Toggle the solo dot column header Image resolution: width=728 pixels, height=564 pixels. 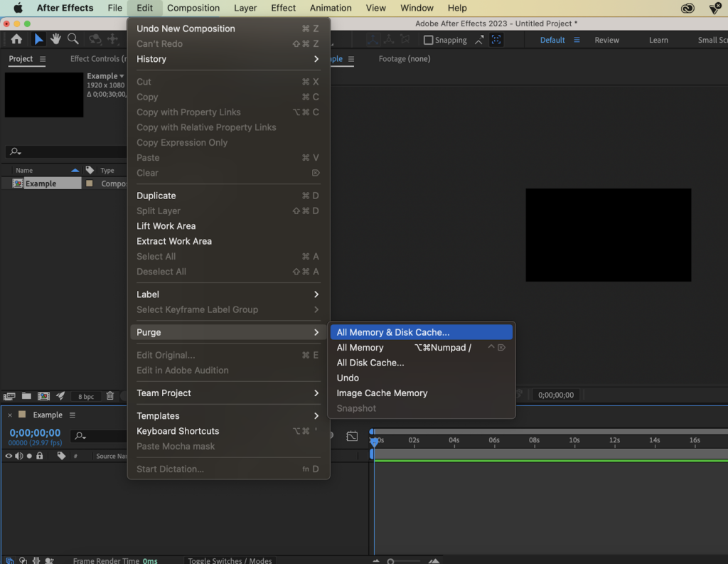pyautogui.click(x=29, y=456)
